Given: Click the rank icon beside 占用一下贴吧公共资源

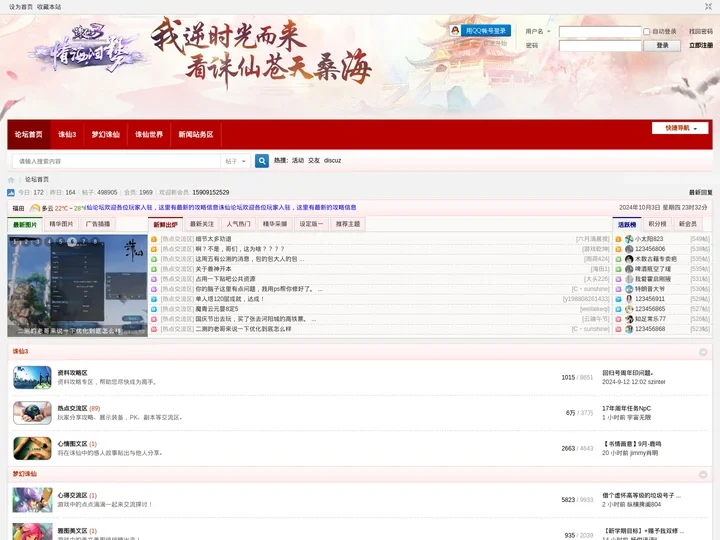Looking at the screenshot, I should 154,279.
